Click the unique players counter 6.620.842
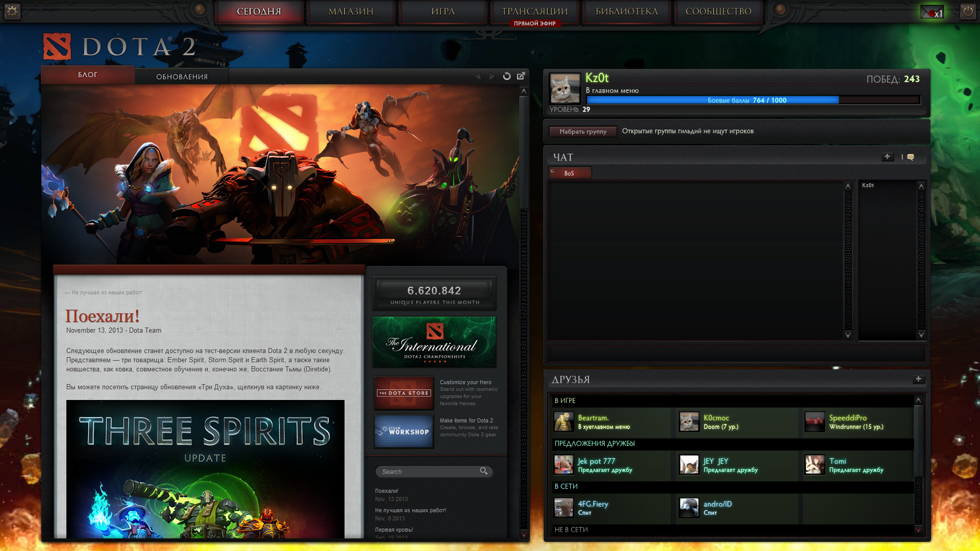Image resolution: width=980 pixels, height=551 pixels. point(434,293)
